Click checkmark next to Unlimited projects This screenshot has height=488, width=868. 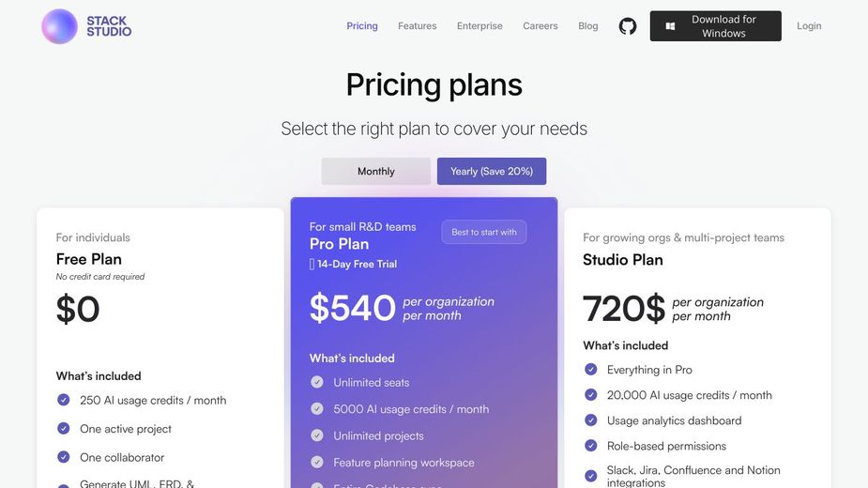317,435
